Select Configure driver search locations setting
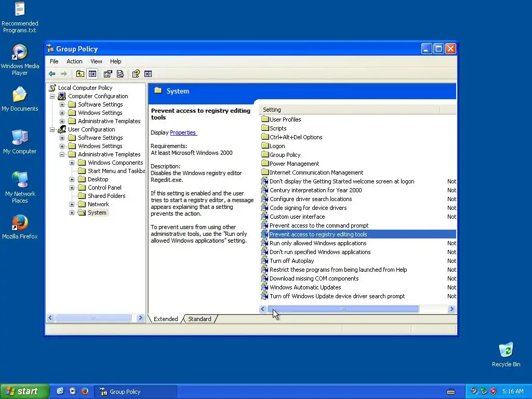 307,199
